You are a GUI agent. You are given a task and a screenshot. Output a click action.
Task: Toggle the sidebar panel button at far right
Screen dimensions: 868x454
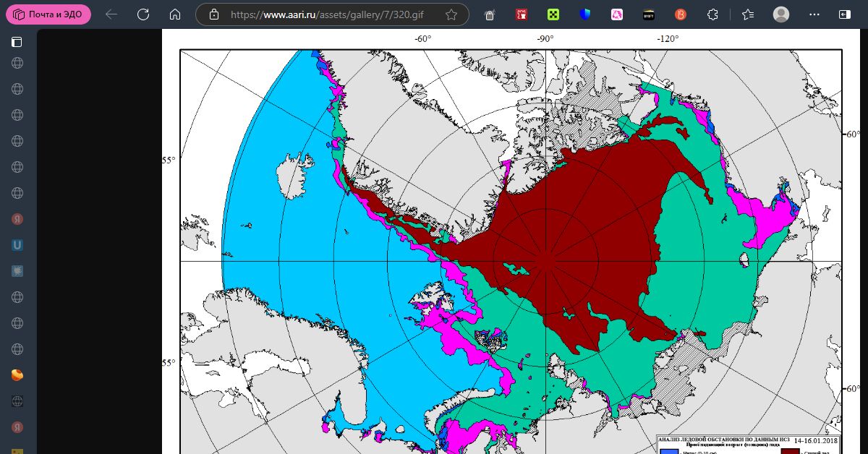[x=844, y=14]
